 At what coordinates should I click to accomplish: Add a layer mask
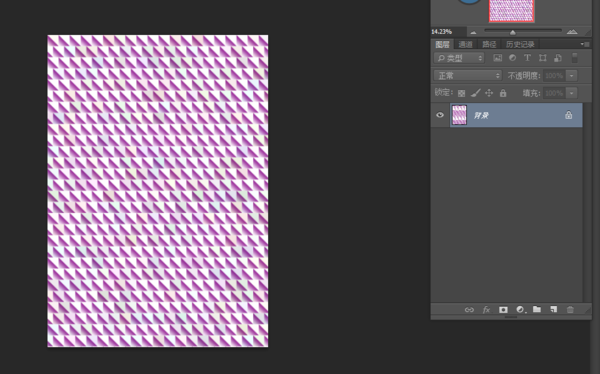click(x=503, y=309)
